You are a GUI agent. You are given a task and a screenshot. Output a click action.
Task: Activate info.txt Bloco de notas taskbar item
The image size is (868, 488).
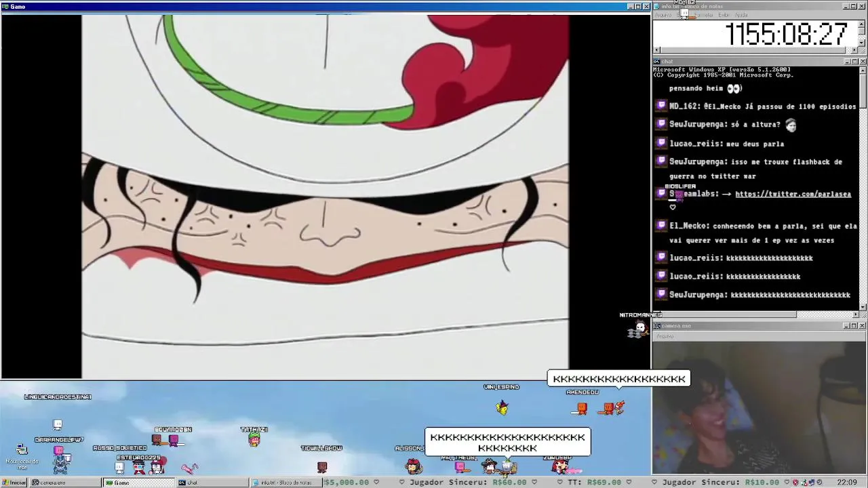click(286, 483)
